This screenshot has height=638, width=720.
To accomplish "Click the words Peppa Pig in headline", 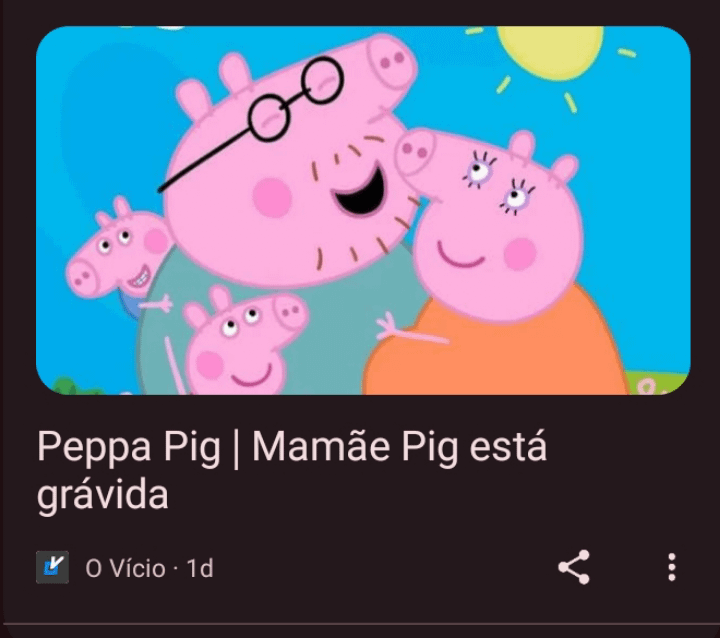I will point(129,447).
